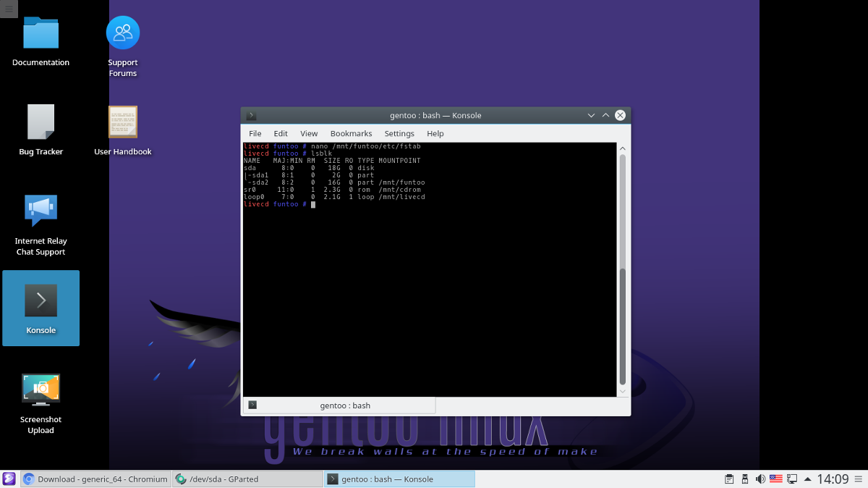Open the Support Forums desktop icon
Viewport: 868px width, 488px height.
123,33
